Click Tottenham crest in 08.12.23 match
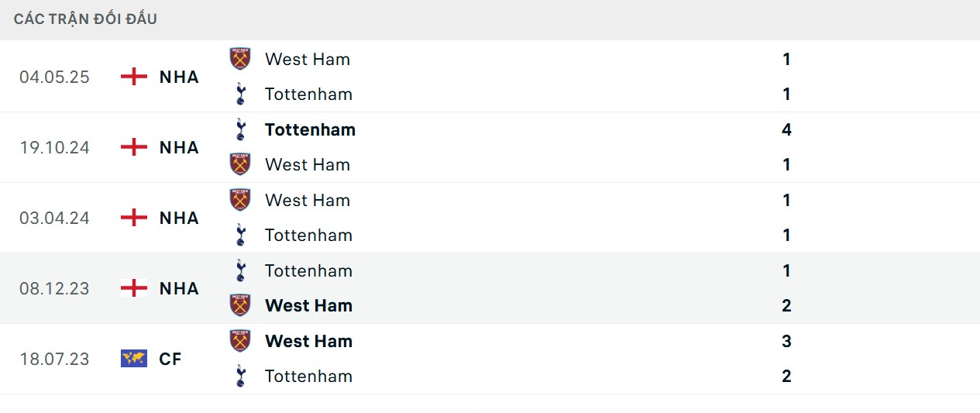 tap(240, 270)
